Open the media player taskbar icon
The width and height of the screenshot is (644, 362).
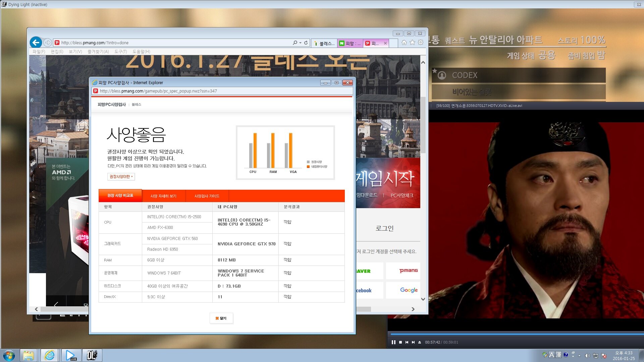point(71,355)
